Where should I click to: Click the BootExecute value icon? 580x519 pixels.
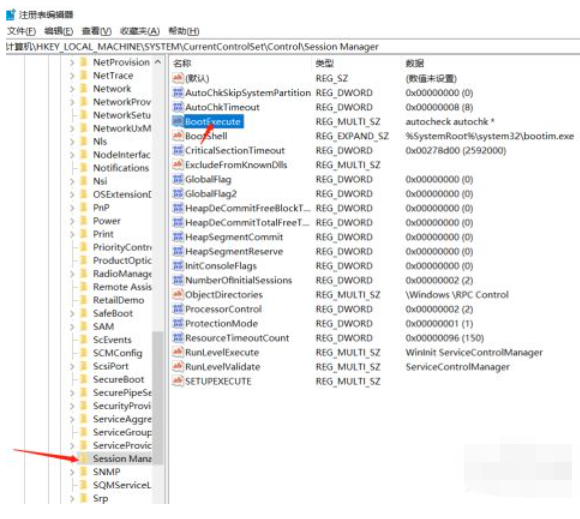(x=178, y=121)
